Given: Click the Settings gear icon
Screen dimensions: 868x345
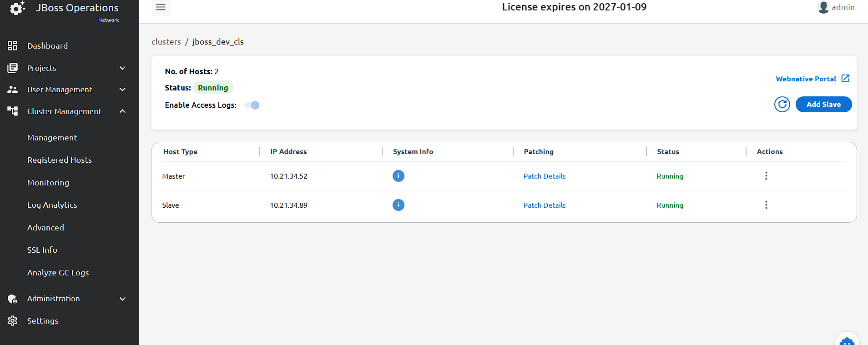Looking at the screenshot, I should [x=13, y=320].
